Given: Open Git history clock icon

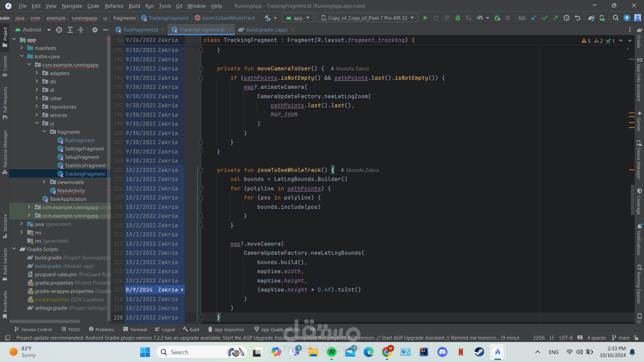Looking at the screenshot, I should point(567,18).
